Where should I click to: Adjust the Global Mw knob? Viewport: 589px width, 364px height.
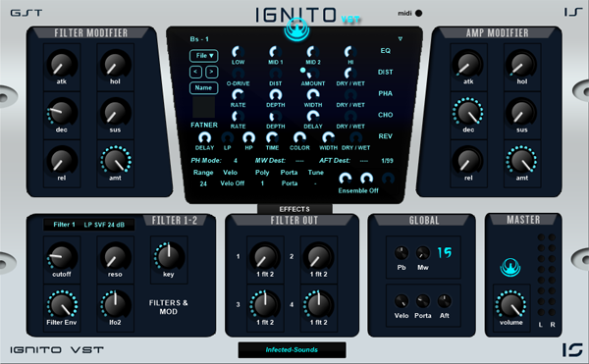[x=422, y=253]
